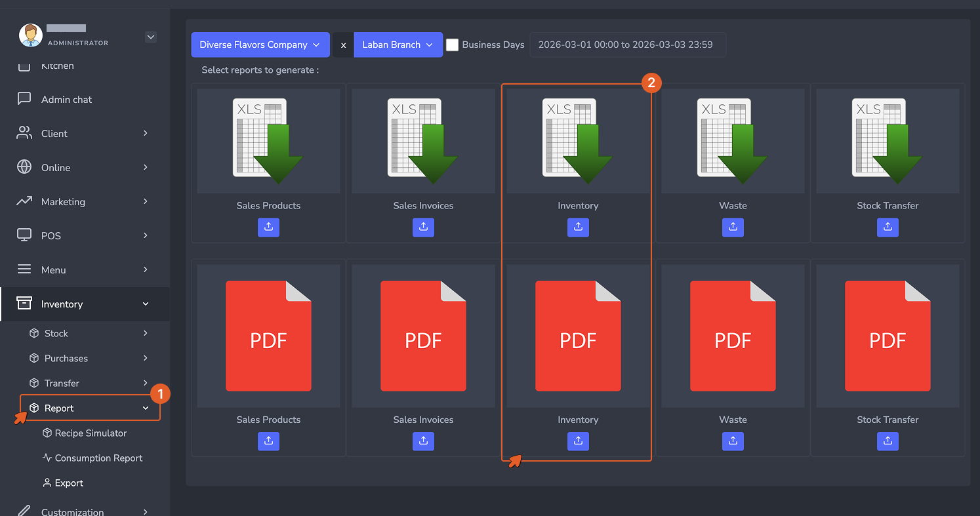980x516 pixels.
Task: Click export button under XLS Inventory
Action: click(578, 227)
